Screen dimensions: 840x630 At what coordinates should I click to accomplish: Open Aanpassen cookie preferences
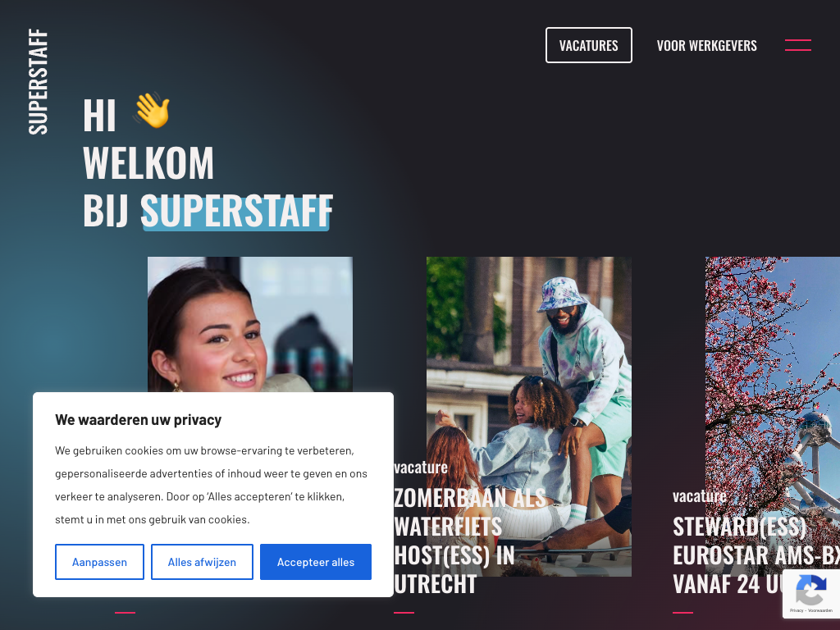coord(99,562)
